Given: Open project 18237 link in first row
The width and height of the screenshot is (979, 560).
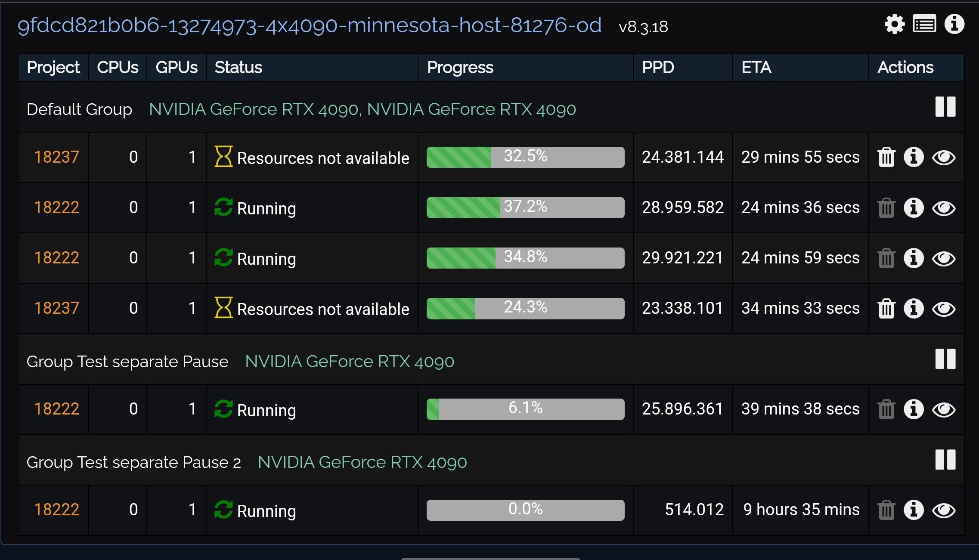Looking at the screenshot, I should 56,157.
